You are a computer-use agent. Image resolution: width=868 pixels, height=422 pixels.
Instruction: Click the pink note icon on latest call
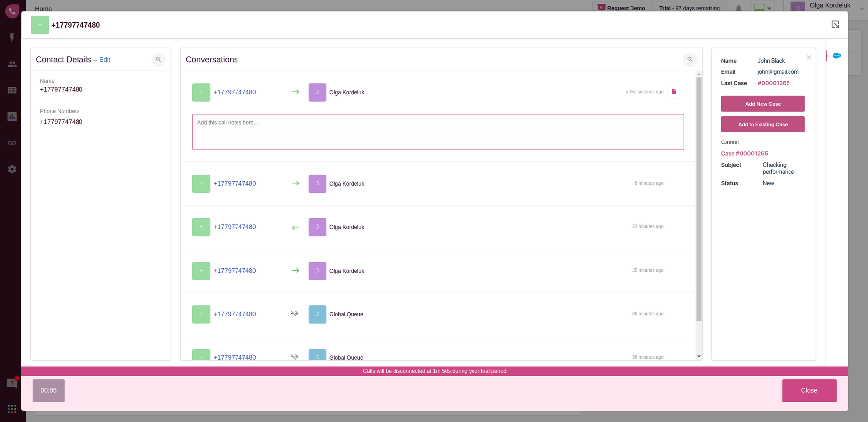point(674,92)
